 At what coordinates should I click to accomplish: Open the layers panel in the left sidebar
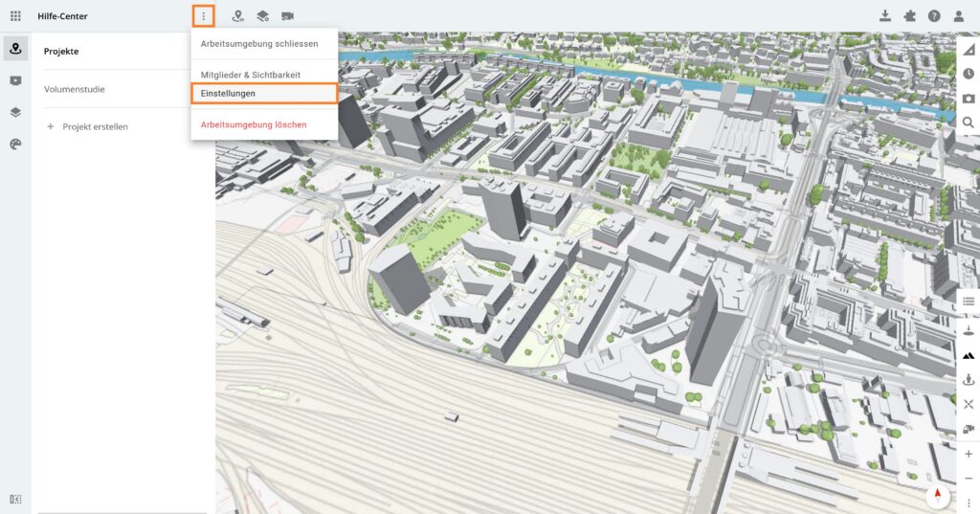click(15, 112)
